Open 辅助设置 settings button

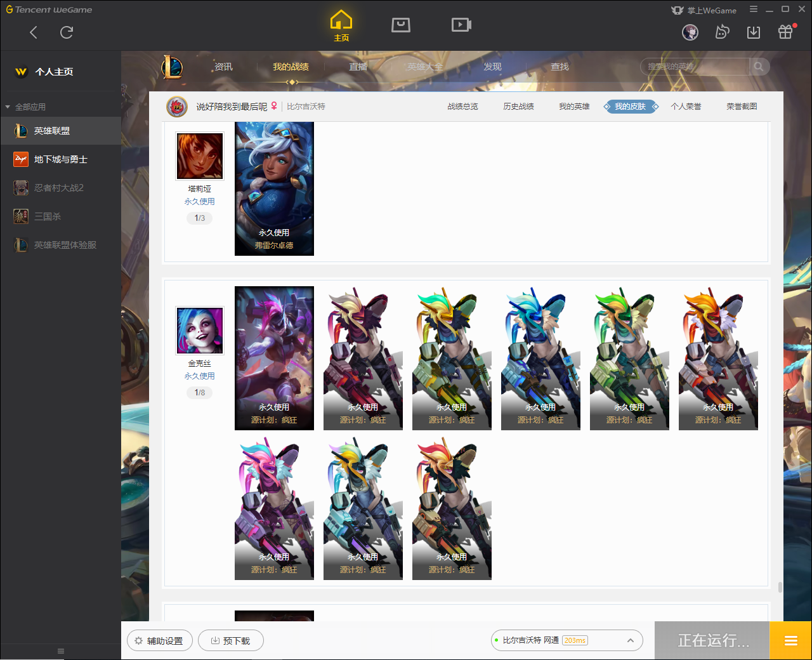tap(160, 641)
